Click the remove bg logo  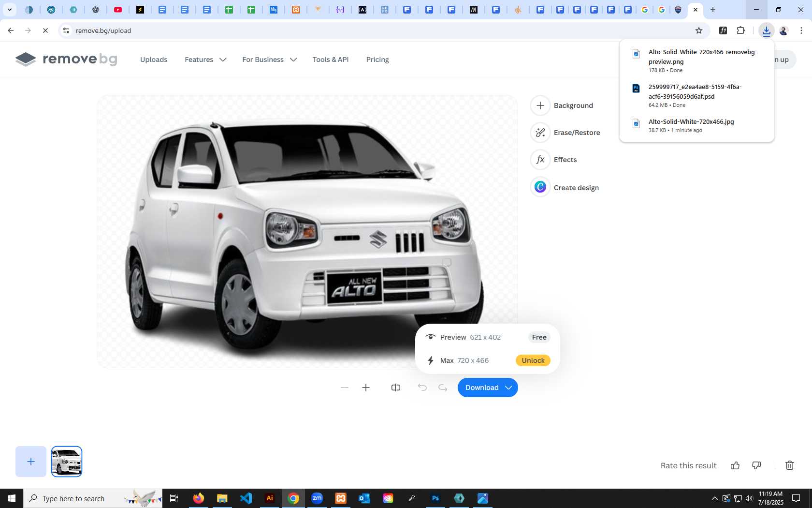point(66,59)
